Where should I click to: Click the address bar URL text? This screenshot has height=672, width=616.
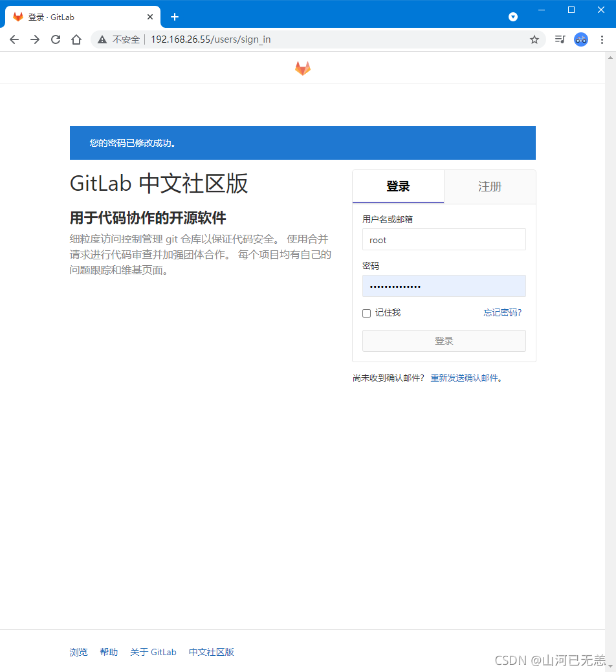210,39
